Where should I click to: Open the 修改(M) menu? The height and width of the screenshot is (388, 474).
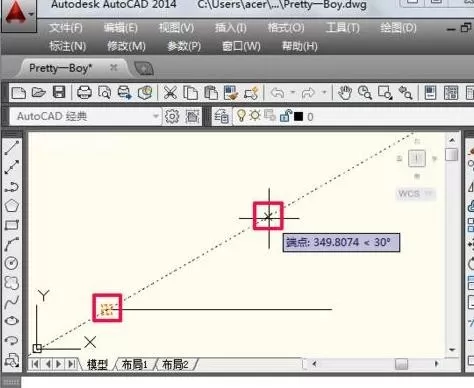[x=126, y=46]
